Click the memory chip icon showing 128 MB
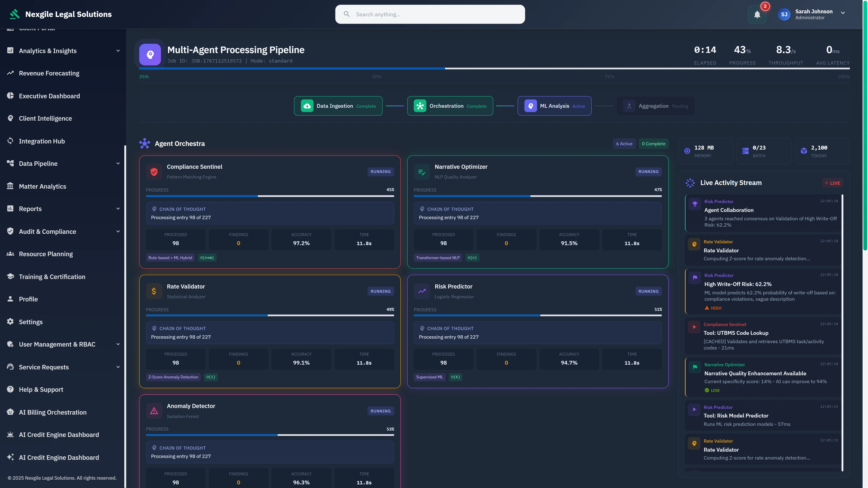 click(x=687, y=151)
